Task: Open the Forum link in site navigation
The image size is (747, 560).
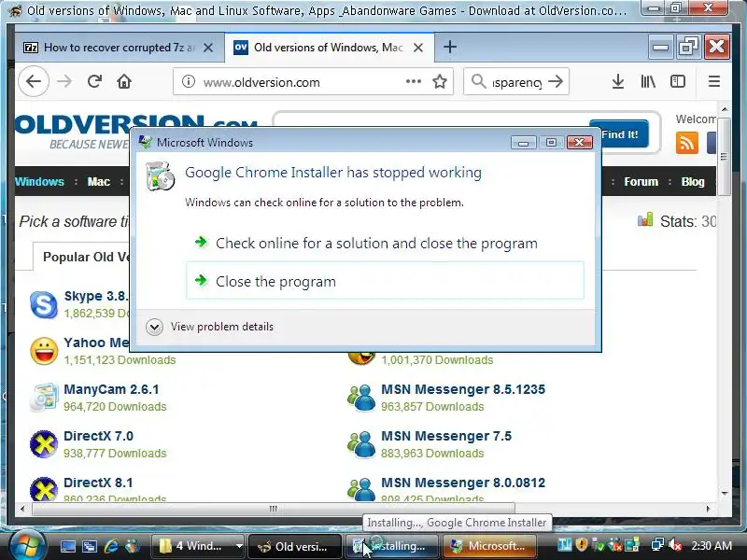Action: (641, 181)
